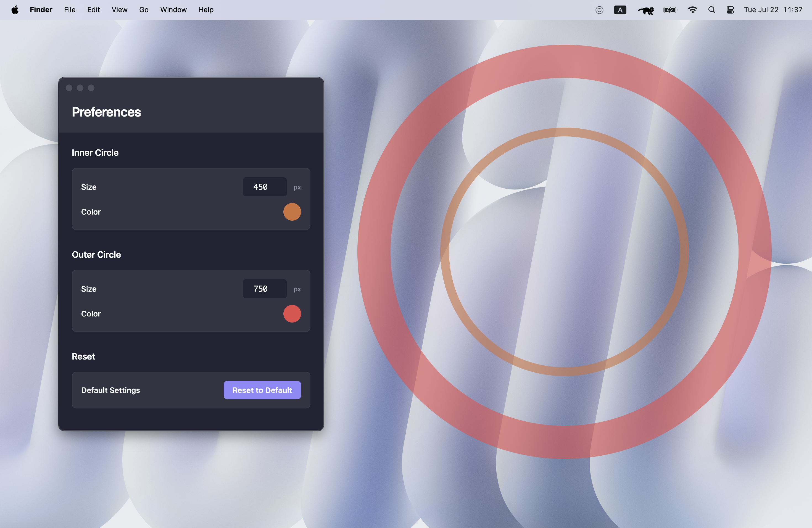The image size is (812, 528).
Task: Click the keyboard input source icon
Action: pos(620,10)
